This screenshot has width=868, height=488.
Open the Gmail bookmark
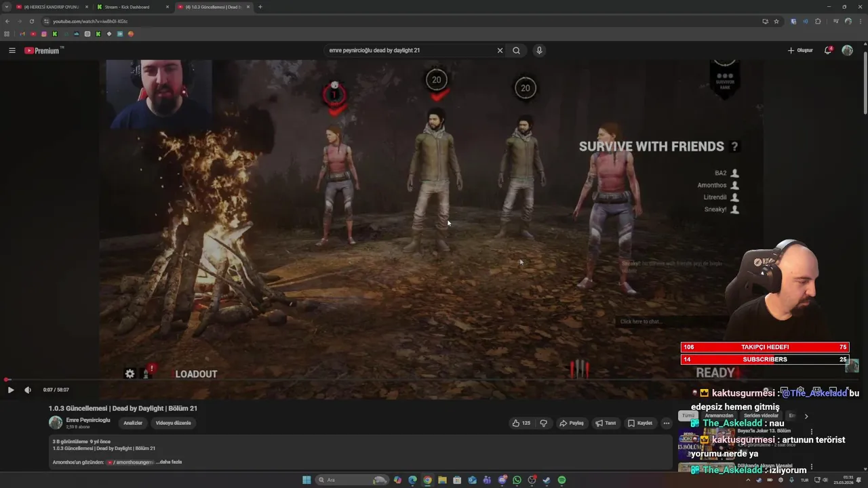22,34
